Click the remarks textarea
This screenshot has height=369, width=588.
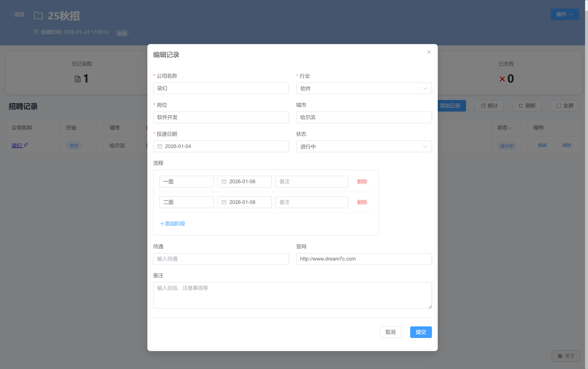[x=292, y=295]
